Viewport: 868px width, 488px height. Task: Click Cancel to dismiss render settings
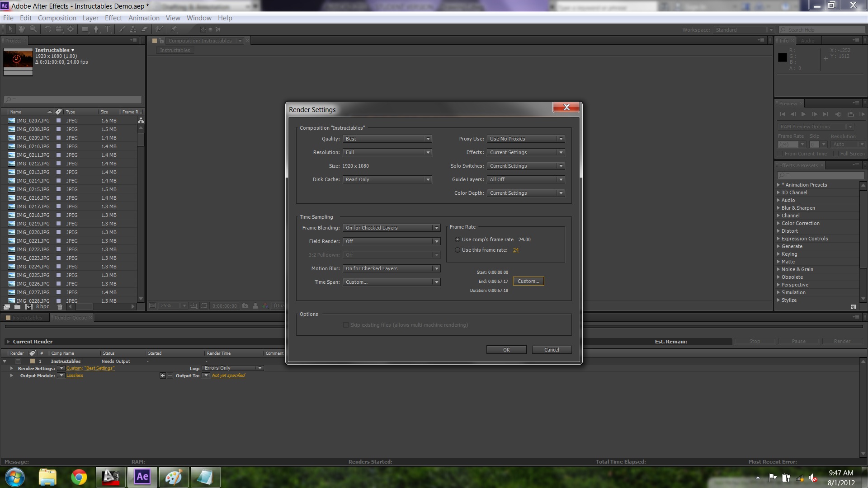point(552,350)
